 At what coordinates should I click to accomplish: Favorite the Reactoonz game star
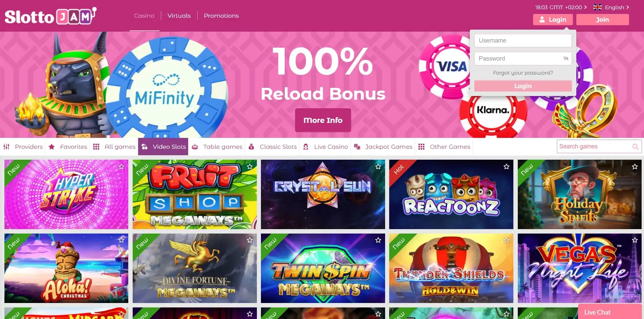[506, 166]
